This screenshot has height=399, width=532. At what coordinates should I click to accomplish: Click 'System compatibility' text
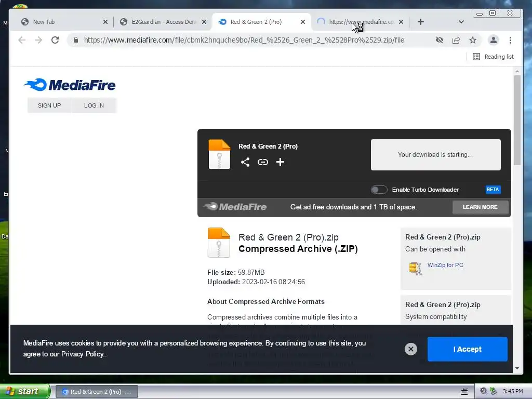436,316
